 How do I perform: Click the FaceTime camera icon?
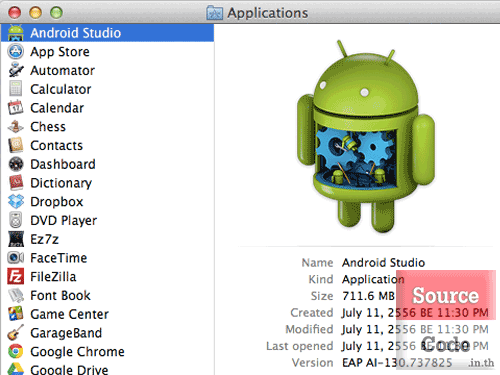point(16,258)
